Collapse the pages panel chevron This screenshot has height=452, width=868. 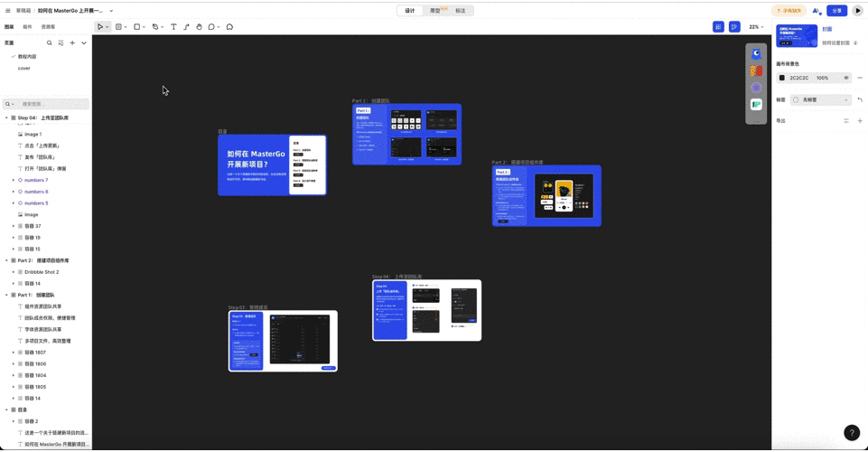click(84, 42)
